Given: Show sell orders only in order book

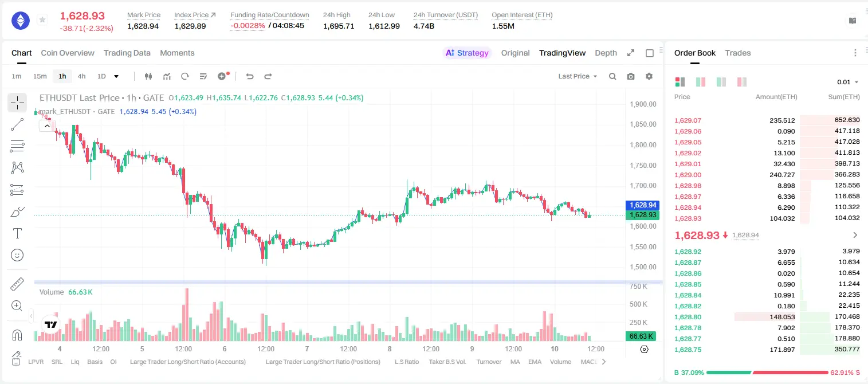Looking at the screenshot, I should pyautogui.click(x=742, y=82).
